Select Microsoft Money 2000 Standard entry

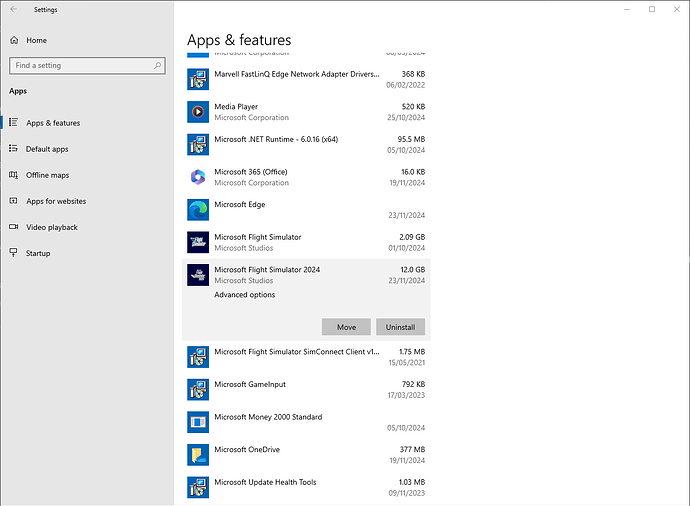pos(306,422)
